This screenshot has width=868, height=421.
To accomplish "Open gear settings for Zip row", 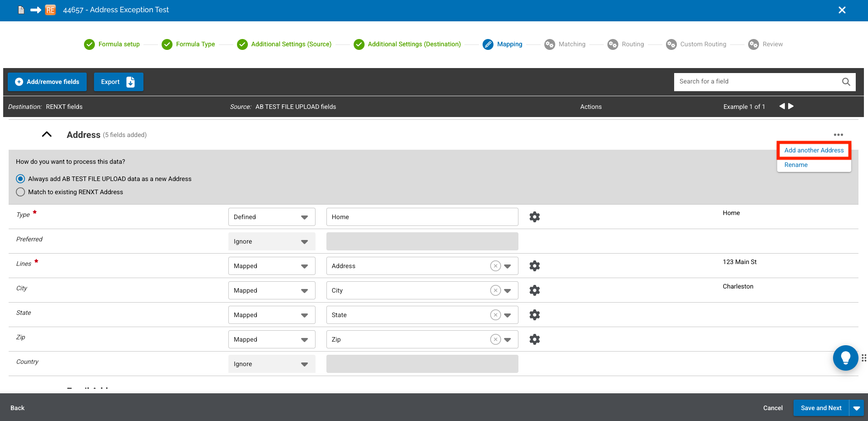I will coord(534,339).
